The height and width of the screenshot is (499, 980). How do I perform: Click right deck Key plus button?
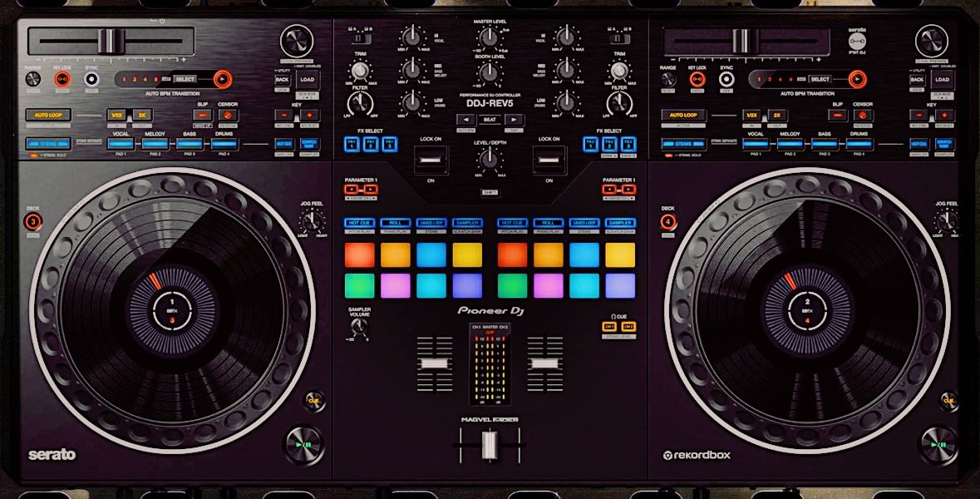coord(944,115)
